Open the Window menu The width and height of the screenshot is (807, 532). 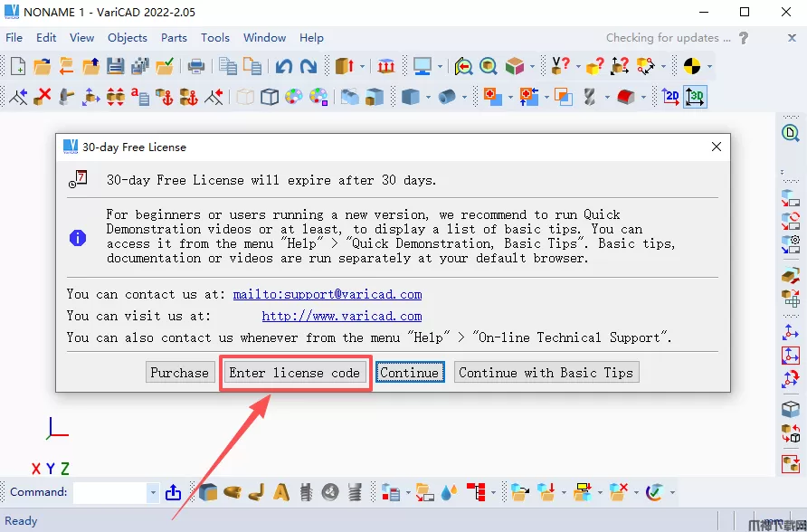[x=264, y=38]
